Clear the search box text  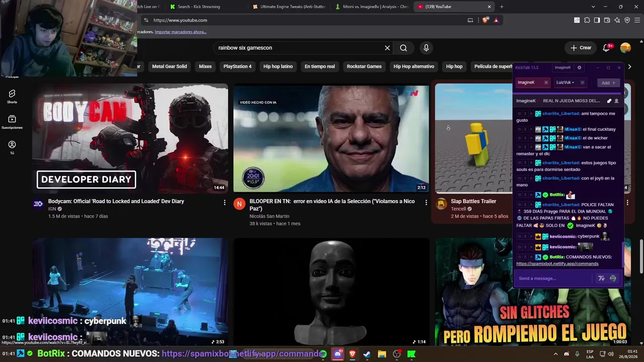tap(387, 48)
